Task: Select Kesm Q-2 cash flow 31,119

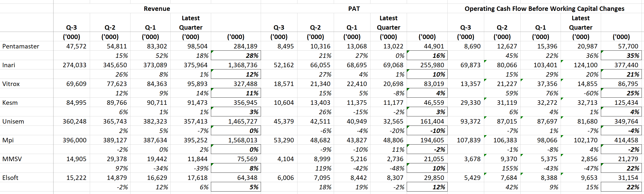Action: 507,103
